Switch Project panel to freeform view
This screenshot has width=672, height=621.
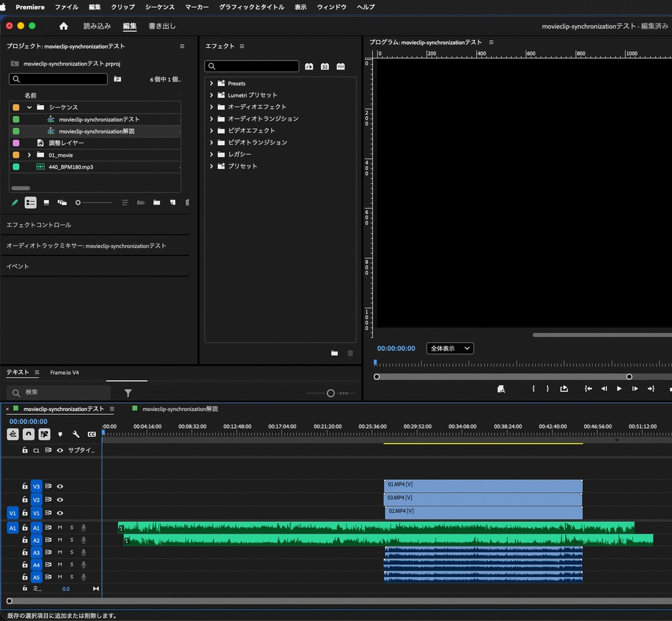[62, 203]
